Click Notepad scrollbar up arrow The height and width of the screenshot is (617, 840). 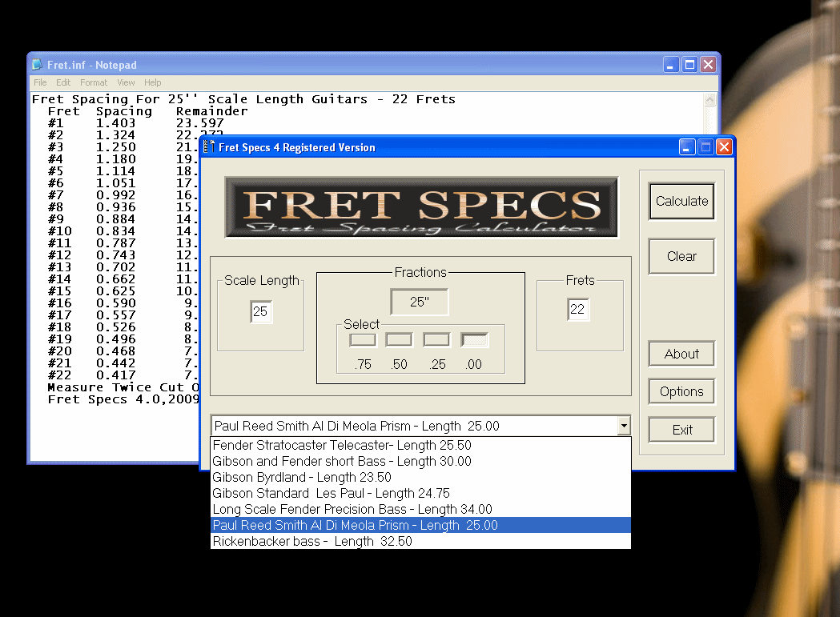click(x=709, y=99)
